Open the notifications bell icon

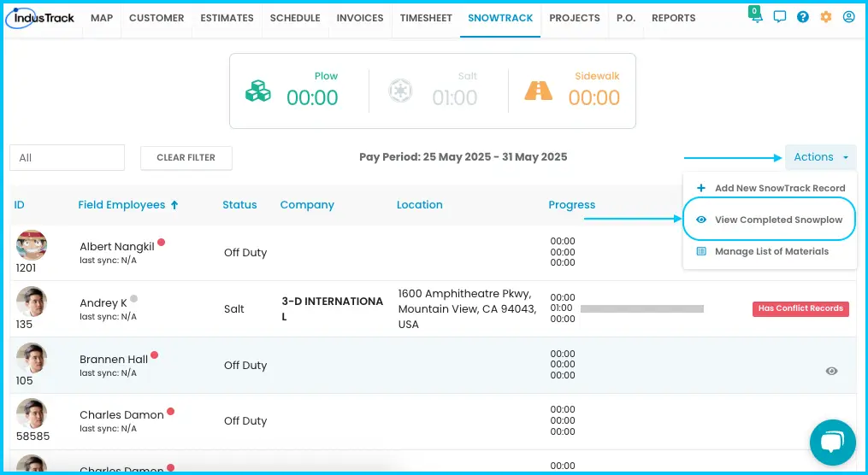pos(756,16)
